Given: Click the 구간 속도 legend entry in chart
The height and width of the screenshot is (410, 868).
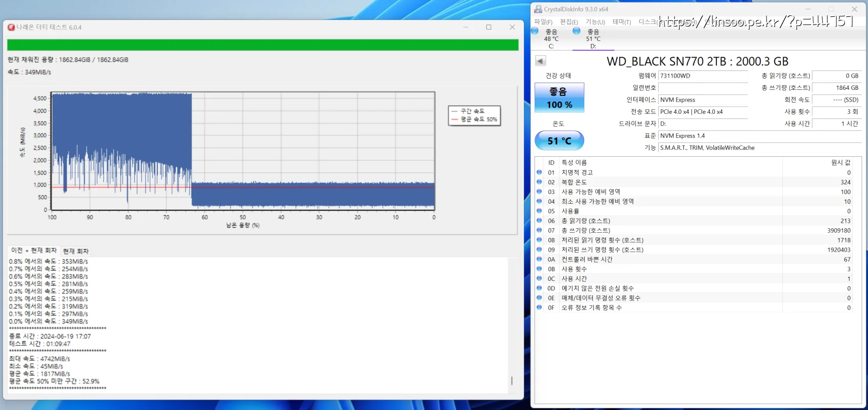Looking at the screenshot, I should point(468,111).
